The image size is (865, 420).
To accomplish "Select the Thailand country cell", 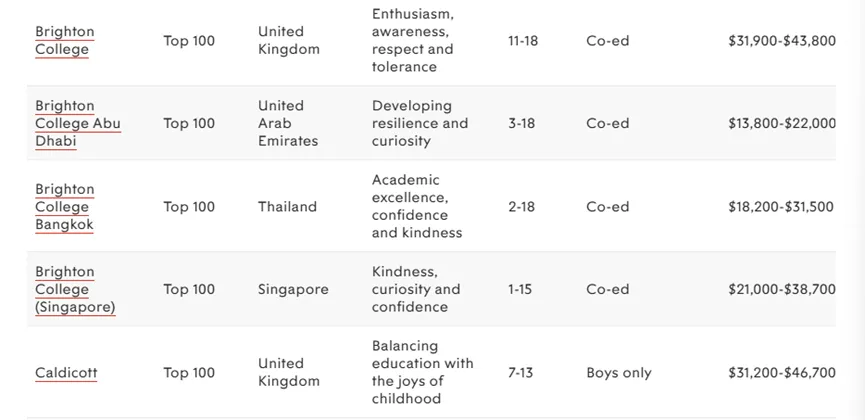I will click(x=287, y=207).
